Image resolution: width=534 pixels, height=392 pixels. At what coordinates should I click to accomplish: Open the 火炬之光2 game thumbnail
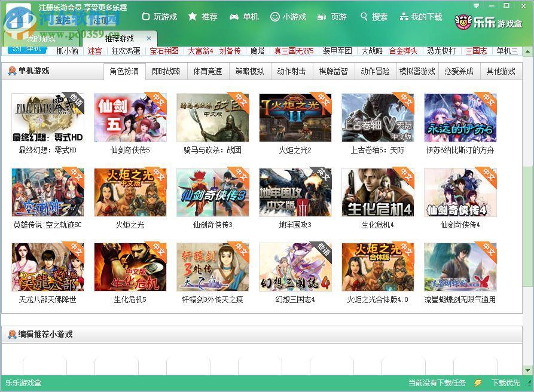point(295,117)
